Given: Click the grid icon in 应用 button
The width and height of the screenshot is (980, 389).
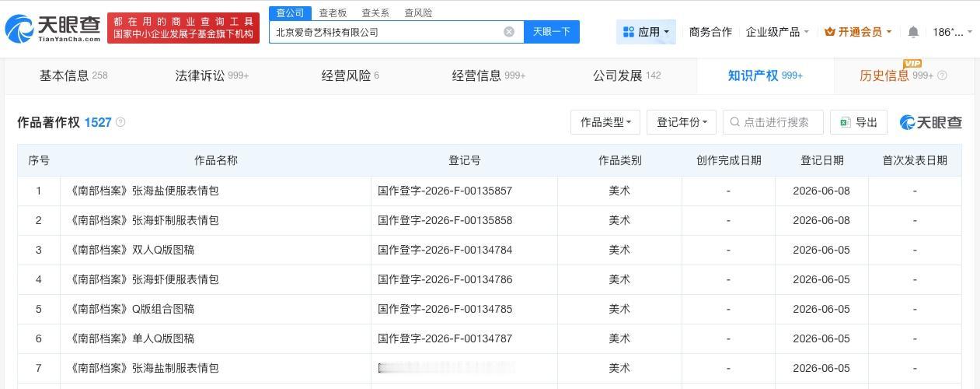Looking at the screenshot, I should [629, 32].
